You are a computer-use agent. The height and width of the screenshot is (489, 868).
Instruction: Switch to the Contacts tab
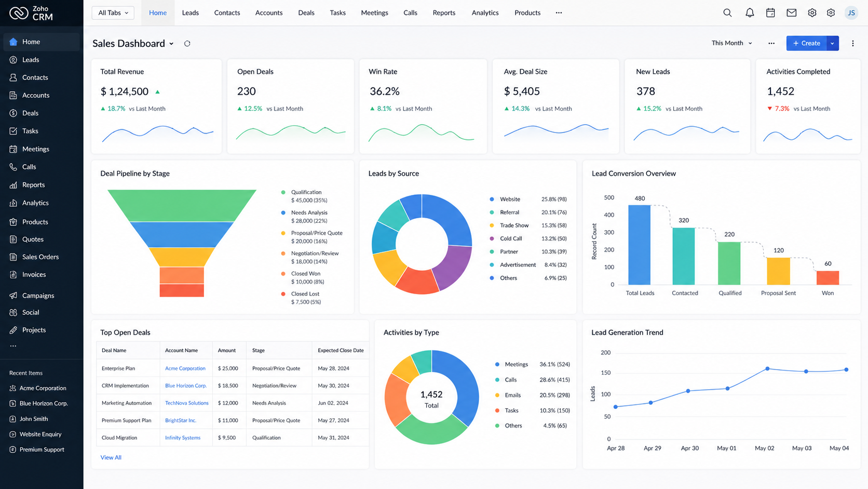coord(227,13)
